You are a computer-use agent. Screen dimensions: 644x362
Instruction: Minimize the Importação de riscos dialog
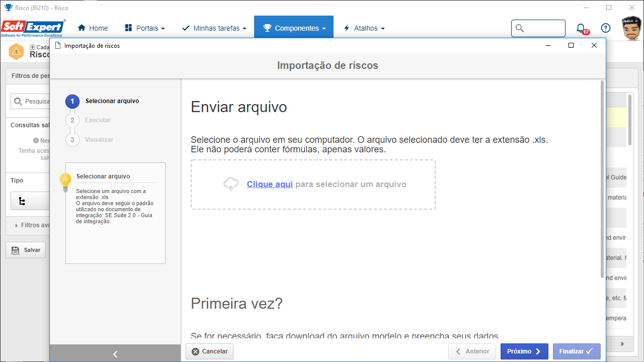(548, 45)
